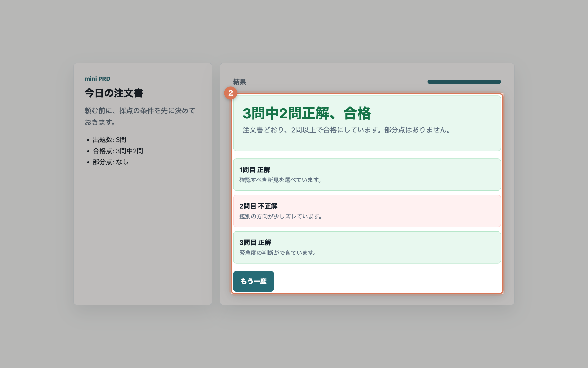This screenshot has height=368, width=588.
Task: Click the 部分点: なし list item
Action: pyautogui.click(x=110, y=162)
